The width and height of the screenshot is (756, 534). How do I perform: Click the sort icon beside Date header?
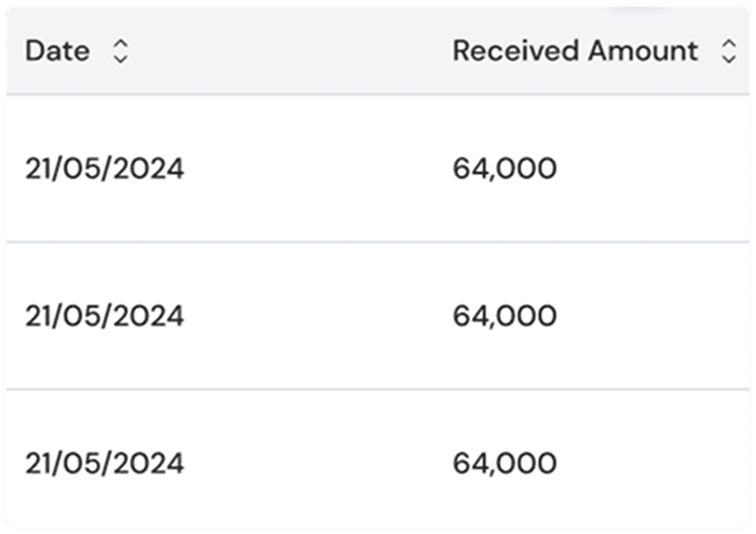[121, 51]
